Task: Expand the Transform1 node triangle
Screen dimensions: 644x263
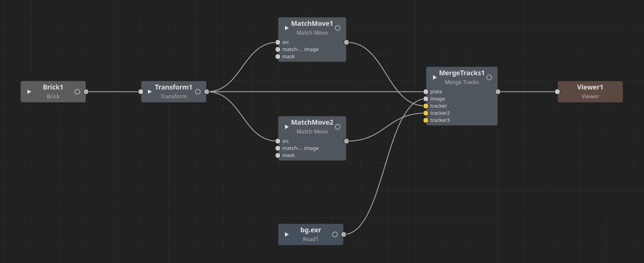Action: click(150, 92)
